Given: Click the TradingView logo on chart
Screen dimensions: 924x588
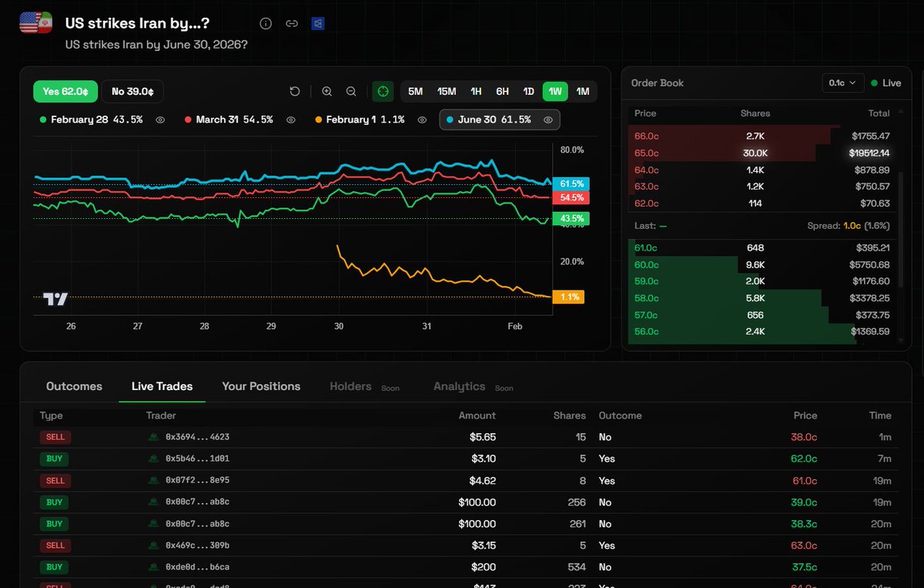Looking at the screenshot, I should (55, 299).
